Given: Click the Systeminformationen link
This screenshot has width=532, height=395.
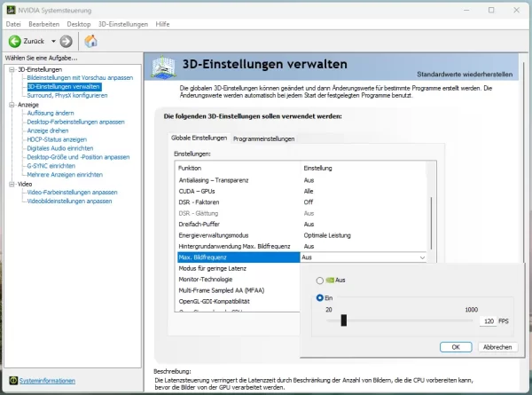Looking at the screenshot, I should 47,381.
